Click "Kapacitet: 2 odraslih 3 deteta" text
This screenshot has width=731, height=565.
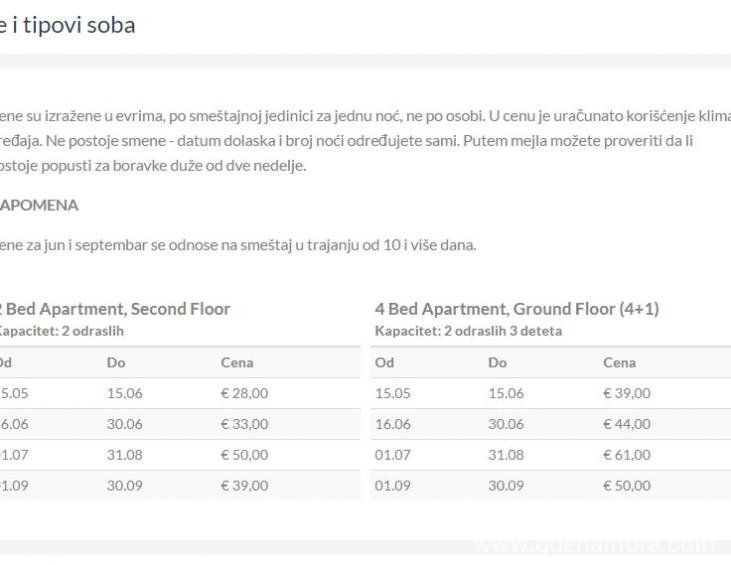pos(468,331)
